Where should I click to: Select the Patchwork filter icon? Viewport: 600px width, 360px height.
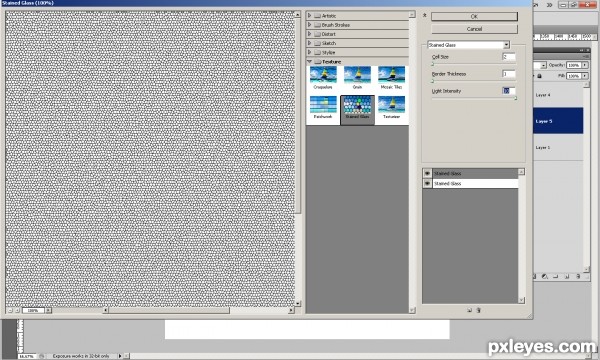coord(323,107)
